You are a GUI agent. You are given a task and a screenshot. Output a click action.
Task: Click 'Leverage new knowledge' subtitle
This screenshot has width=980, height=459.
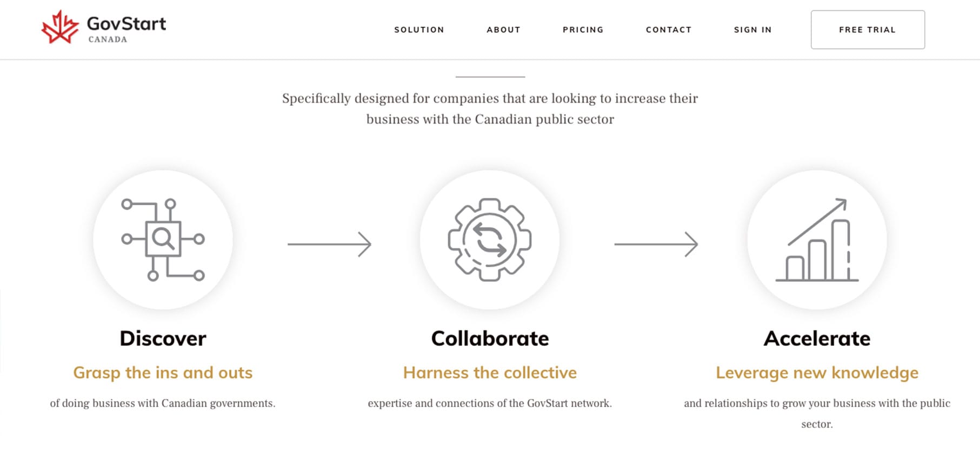pos(817,373)
